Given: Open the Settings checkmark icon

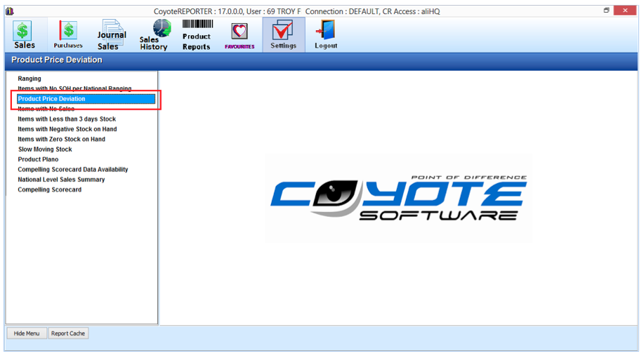Looking at the screenshot, I should click(284, 35).
